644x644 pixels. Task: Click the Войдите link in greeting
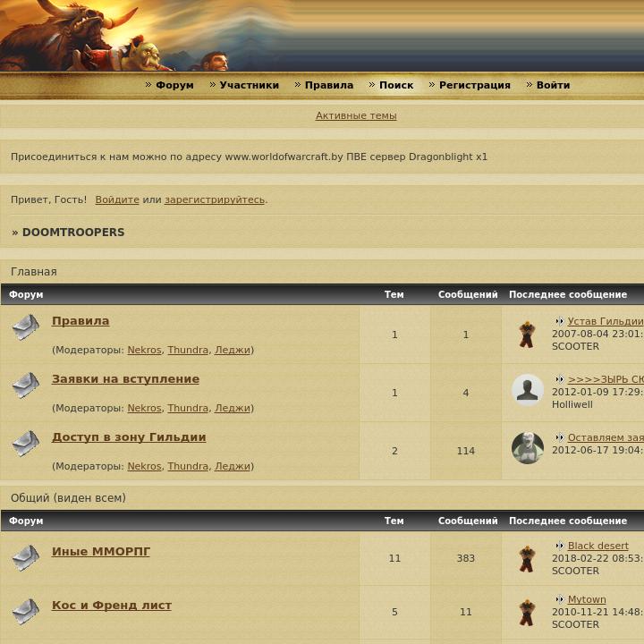pyautogui.click(x=117, y=199)
